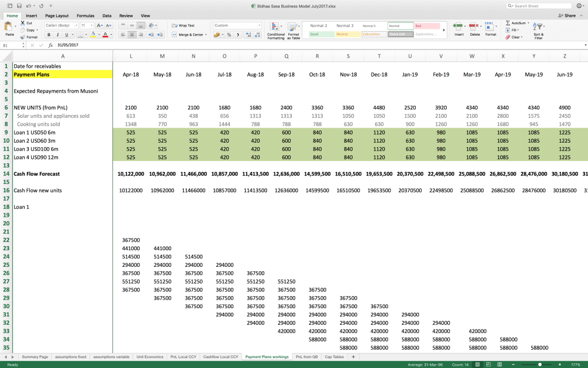Click the Increase font size icon
Viewport: 588px width, 368px height.
[x=99, y=25]
